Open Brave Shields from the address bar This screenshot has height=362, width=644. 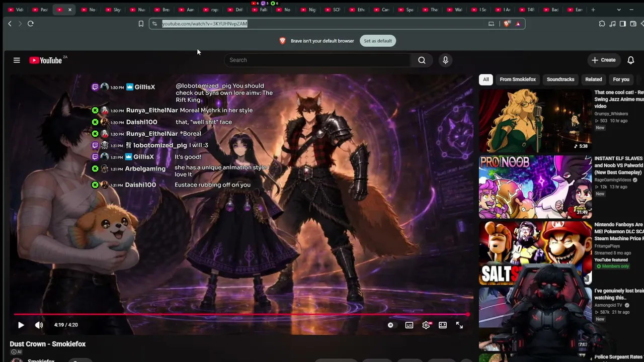coord(507,24)
